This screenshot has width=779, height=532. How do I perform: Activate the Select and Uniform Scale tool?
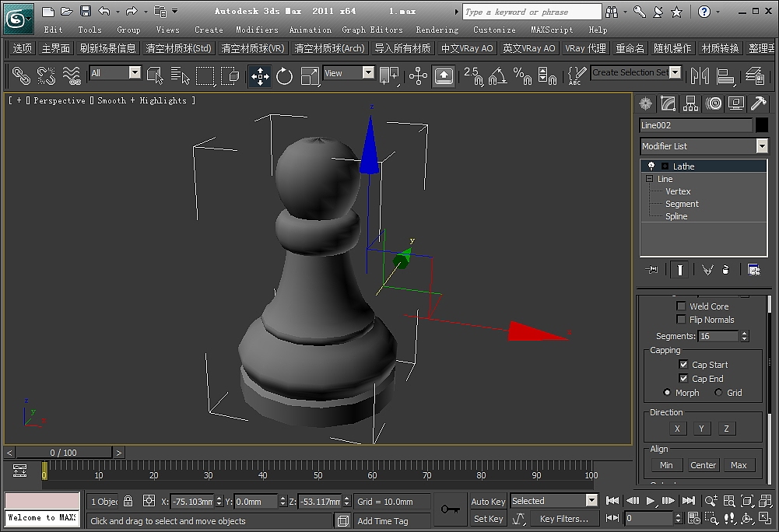pyautogui.click(x=309, y=76)
